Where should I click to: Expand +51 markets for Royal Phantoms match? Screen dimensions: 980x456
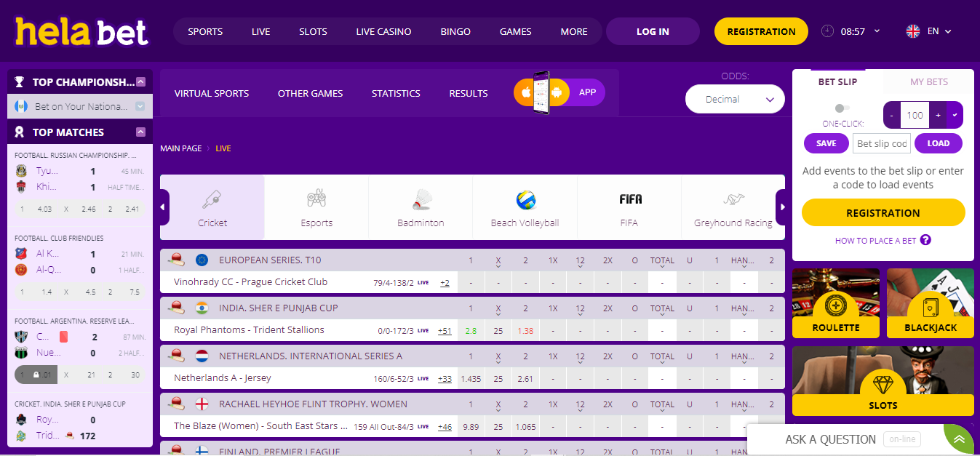coord(445,330)
